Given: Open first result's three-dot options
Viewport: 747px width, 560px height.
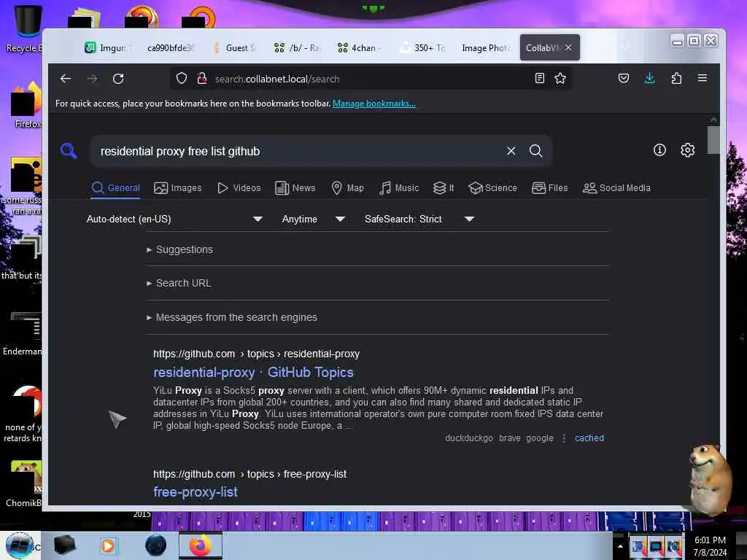Looking at the screenshot, I should tap(564, 438).
